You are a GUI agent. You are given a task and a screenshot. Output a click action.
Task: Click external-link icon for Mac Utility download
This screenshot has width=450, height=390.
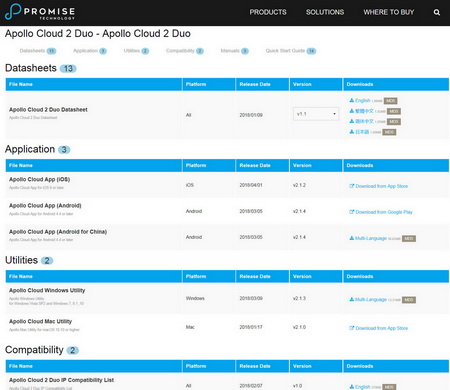point(351,328)
